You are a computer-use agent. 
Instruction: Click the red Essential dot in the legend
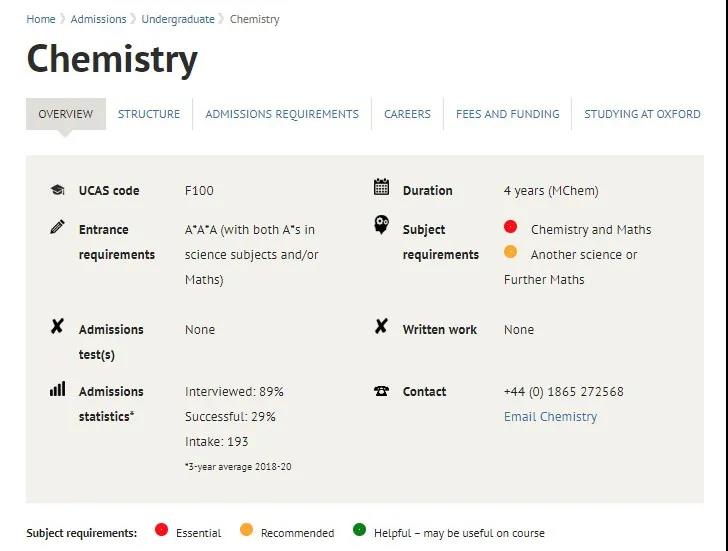click(161, 530)
